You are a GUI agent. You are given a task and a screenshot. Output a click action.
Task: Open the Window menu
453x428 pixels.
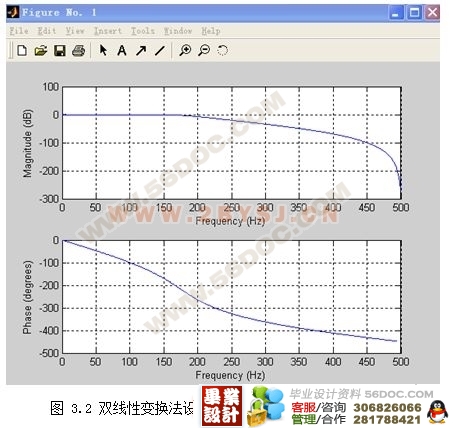(x=178, y=31)
